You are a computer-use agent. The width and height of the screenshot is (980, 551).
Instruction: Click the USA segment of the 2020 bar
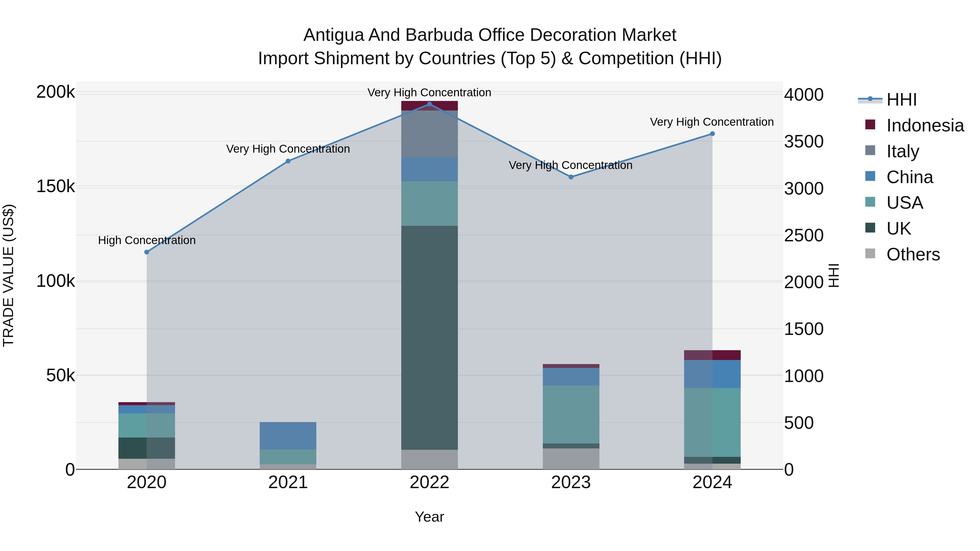coord(147,426)
